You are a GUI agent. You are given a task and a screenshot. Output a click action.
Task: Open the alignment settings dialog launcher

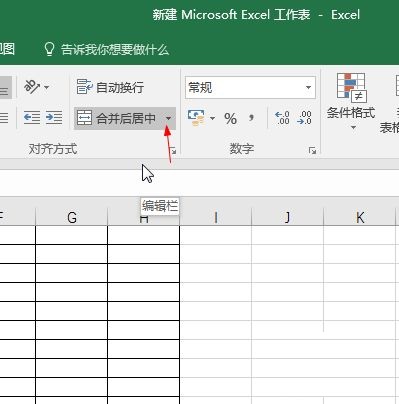pos(173,151)
